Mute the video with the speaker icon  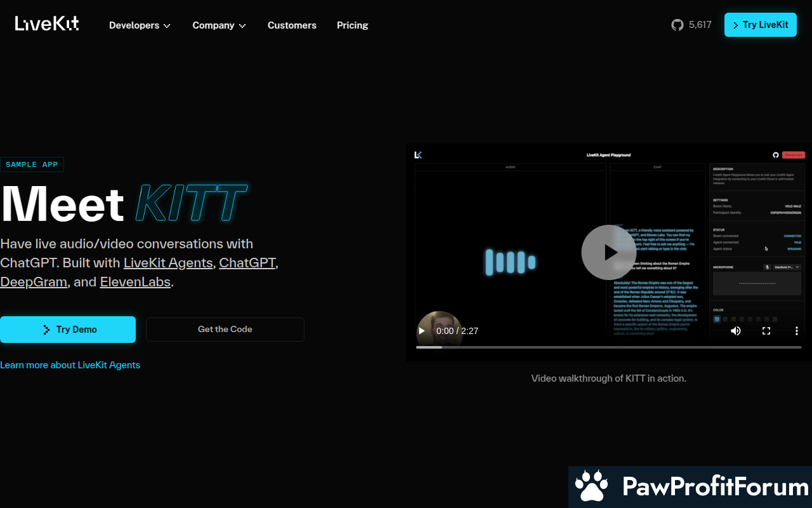point(736,331)
